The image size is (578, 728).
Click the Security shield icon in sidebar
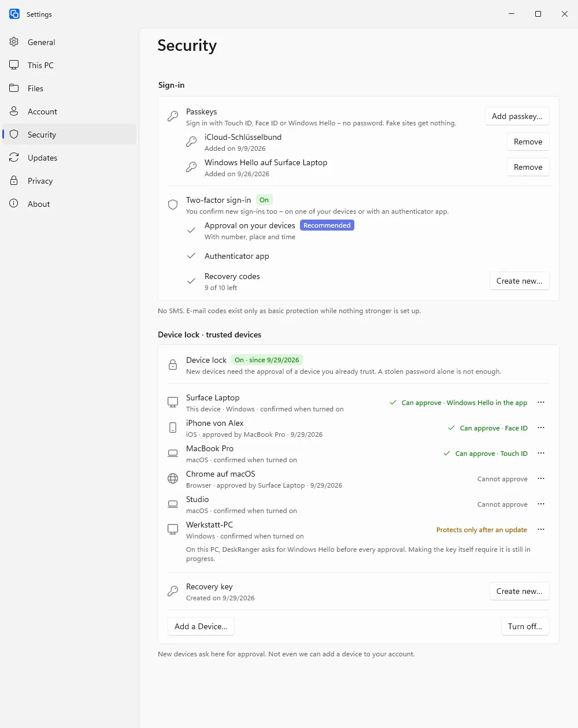point(14,134)
